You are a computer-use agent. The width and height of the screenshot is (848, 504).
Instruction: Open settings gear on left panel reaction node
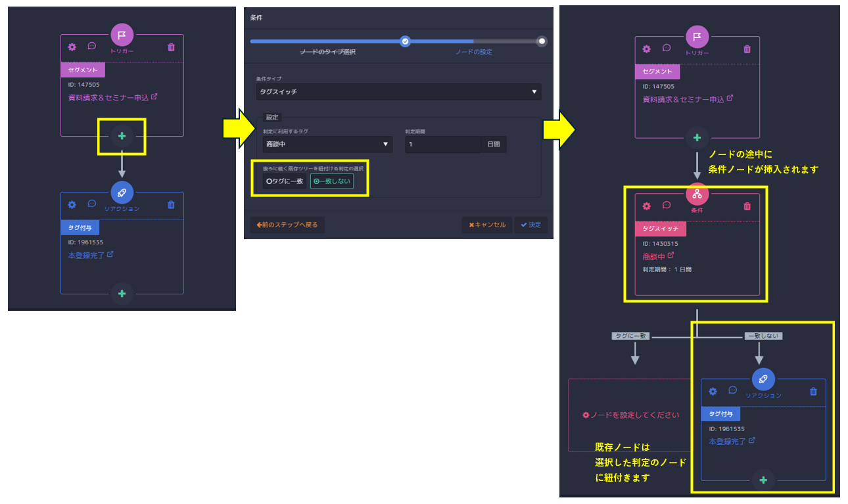(x=72, y=204)
